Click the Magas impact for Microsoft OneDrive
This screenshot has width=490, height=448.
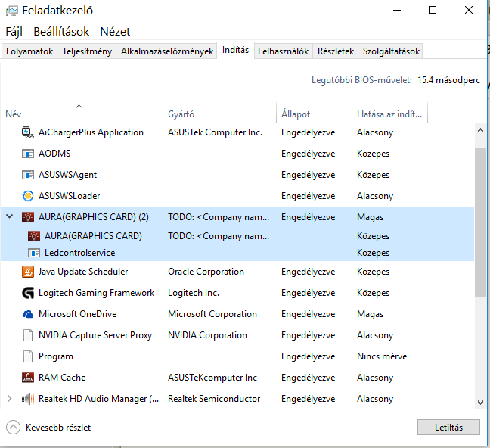(x=370, y=314)
